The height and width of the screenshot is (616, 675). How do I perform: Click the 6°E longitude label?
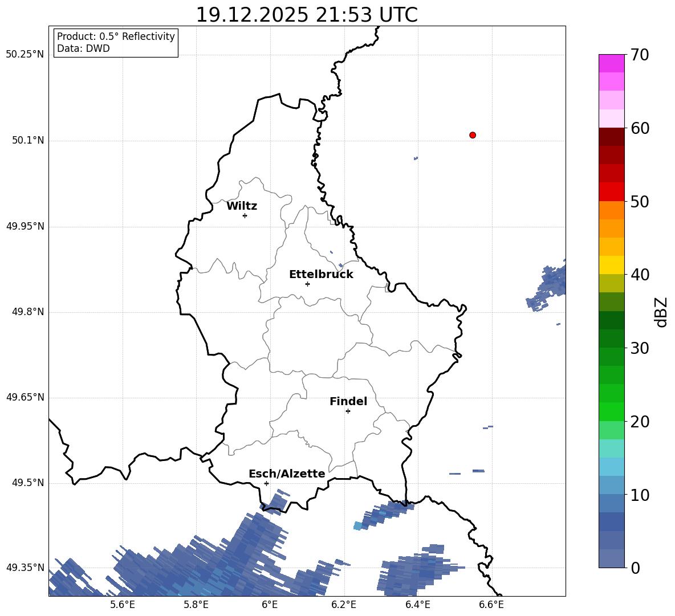coord(270,605)
